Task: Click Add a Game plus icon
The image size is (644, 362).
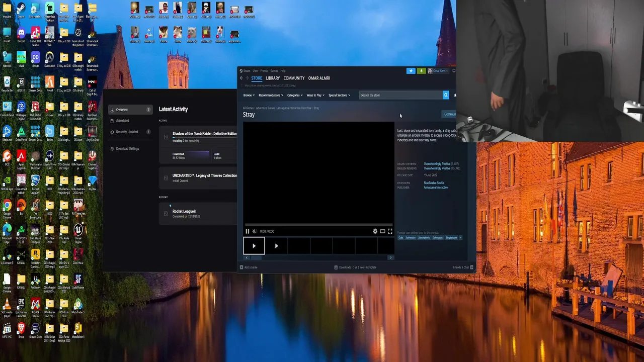Action: pyautogui.click(x=242, y=267)
